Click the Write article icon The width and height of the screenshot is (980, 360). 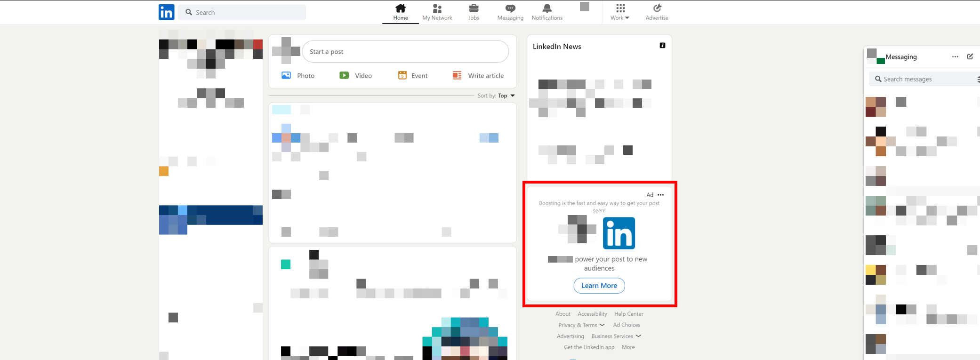click(x=457, y=75)
